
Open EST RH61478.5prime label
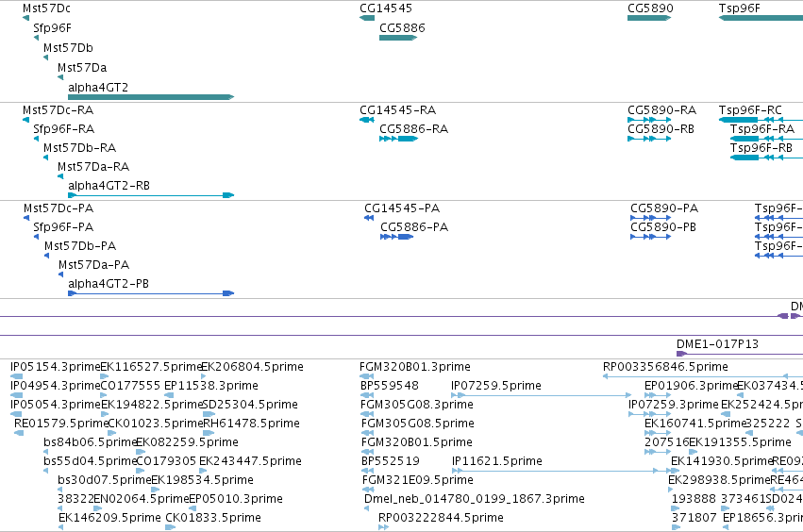click(x=251, y=424)
